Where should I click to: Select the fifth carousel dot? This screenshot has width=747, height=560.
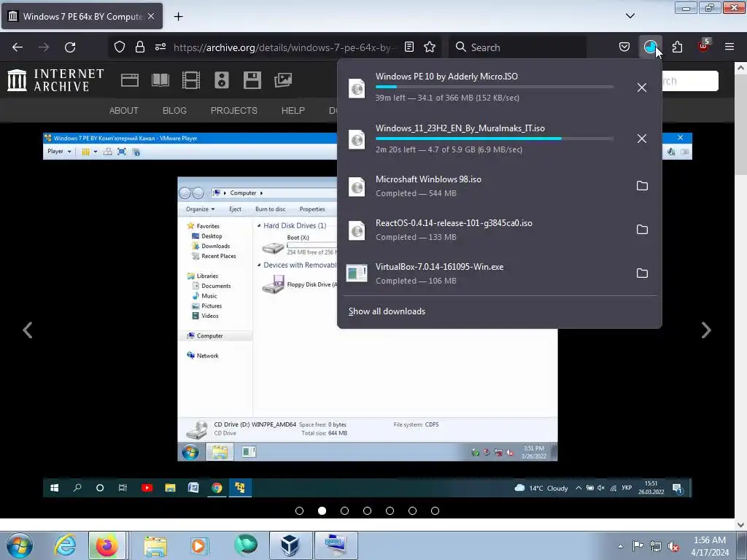(390, 511)
